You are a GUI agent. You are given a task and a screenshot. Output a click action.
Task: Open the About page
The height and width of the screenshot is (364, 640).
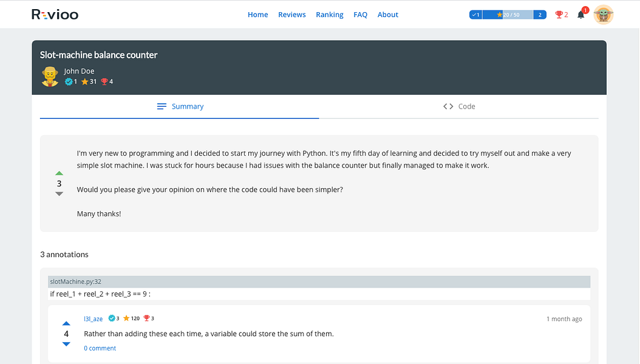[387, 15]
